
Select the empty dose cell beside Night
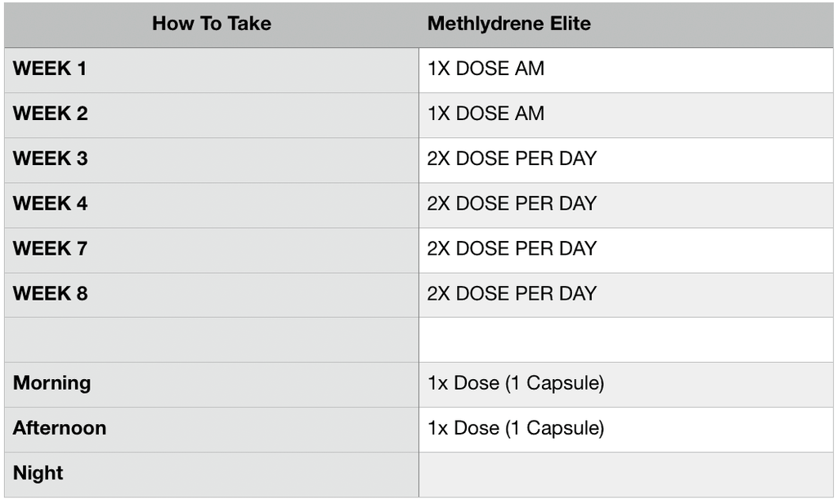point(625,474)
